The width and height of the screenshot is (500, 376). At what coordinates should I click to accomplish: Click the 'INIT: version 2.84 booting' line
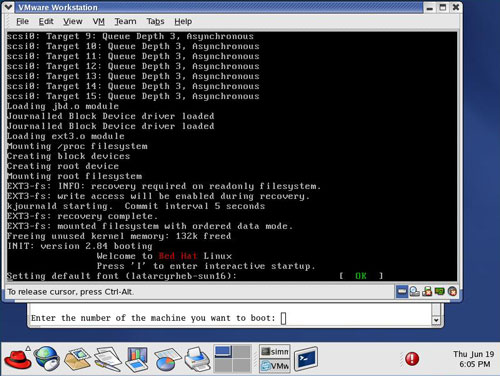click(80, 246)
